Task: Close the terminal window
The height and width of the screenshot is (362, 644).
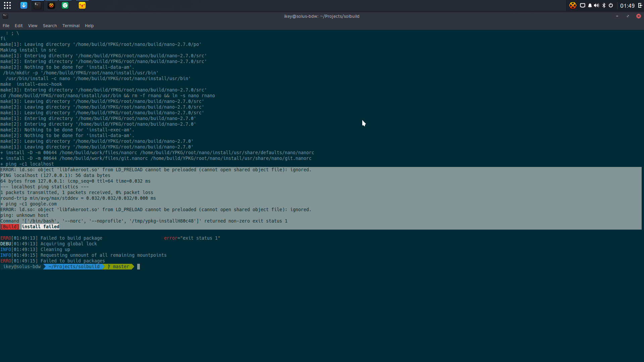Action: (x=639, y=16)
